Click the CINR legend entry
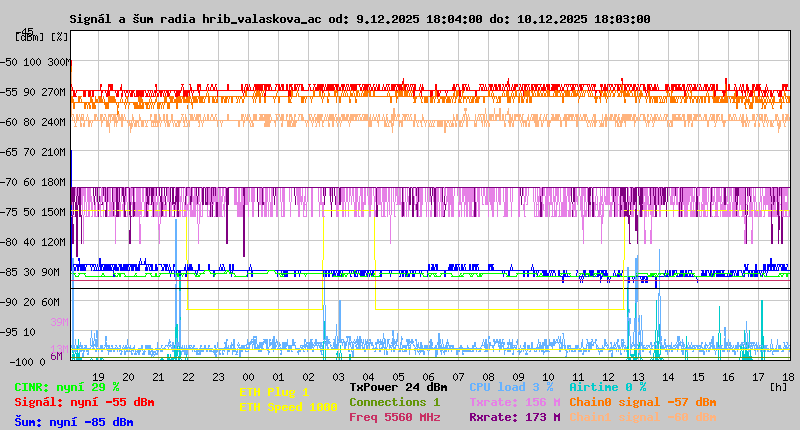The image size is (800, 430). [x=67, y=387]
